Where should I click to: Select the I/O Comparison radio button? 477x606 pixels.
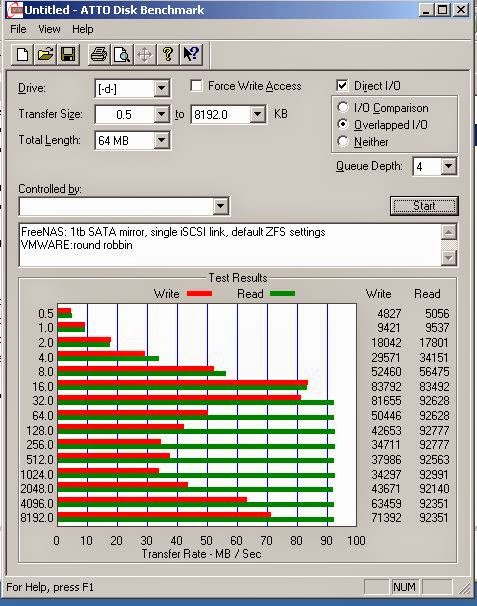[342, 107]
